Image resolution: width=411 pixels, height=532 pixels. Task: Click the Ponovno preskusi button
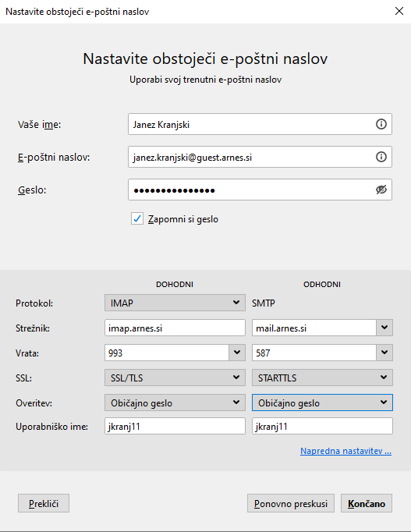(x=291, y=503)
